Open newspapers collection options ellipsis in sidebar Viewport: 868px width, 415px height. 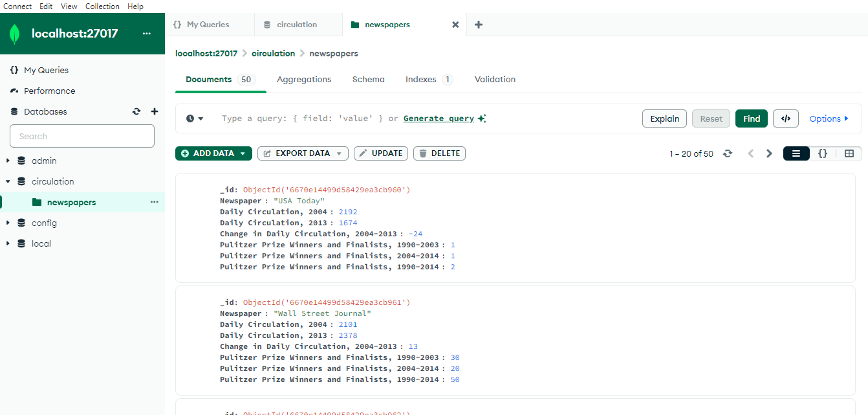click(x=154, y=202)
